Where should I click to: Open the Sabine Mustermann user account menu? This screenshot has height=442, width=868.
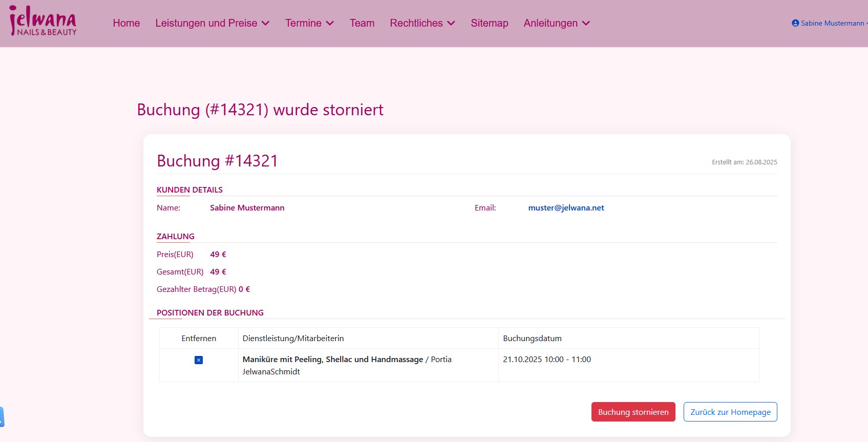coord(829,23)
